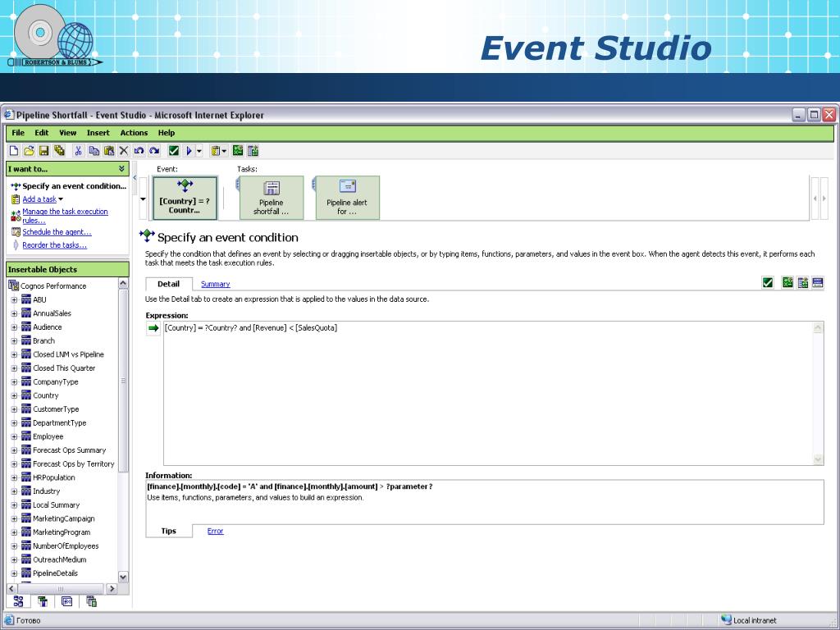The width and height of the screenshot is (840, 630).
Task: Collapse the left pane with the side arrow
Action: 135,177
